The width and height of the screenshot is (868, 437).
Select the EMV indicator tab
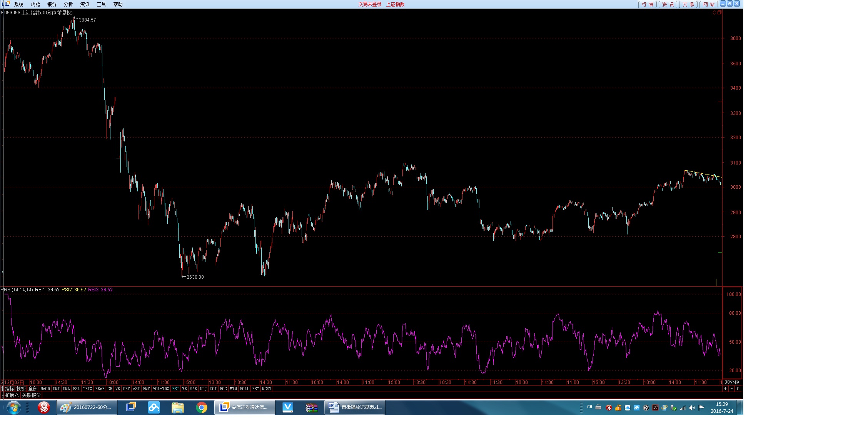tap(146, 389)
